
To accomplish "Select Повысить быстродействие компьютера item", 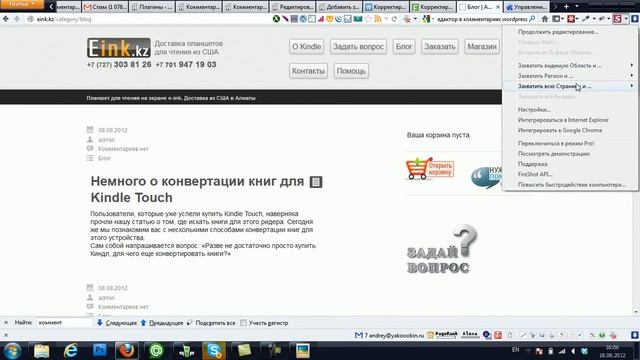I will 570,184.
